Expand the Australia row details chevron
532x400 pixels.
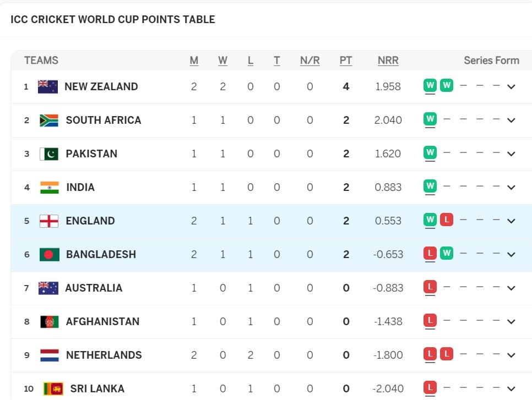coord(511,288)
